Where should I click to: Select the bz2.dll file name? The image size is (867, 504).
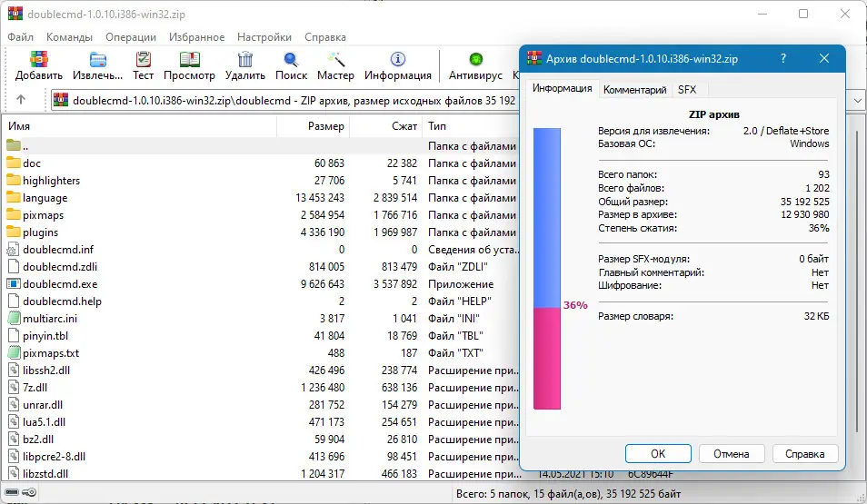38,439
